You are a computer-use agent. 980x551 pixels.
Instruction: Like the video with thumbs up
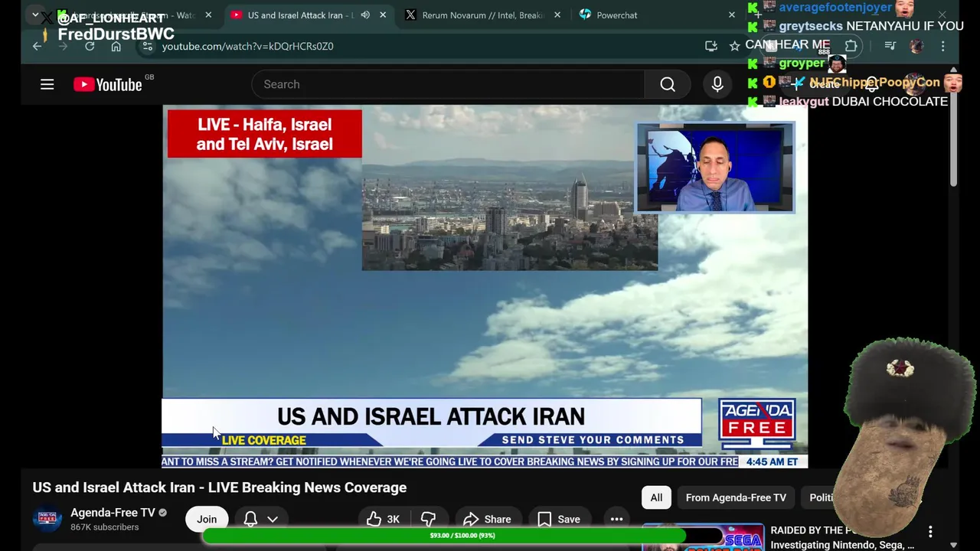pyautogui.click(x=384, y=519)
